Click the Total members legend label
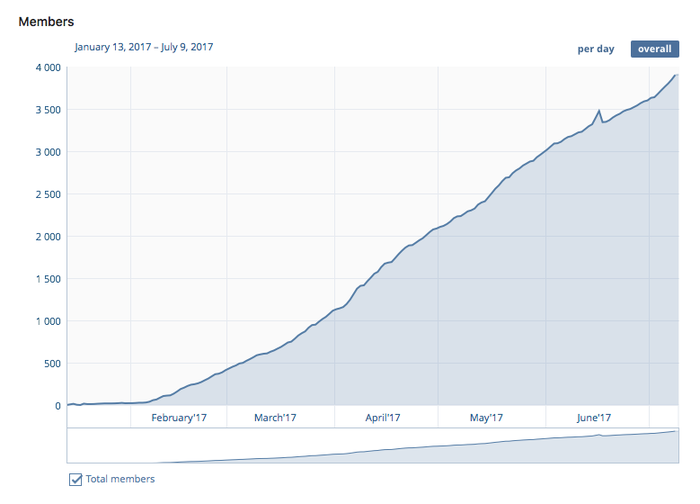This screenshot has width=700, height=504. [120, 479]
